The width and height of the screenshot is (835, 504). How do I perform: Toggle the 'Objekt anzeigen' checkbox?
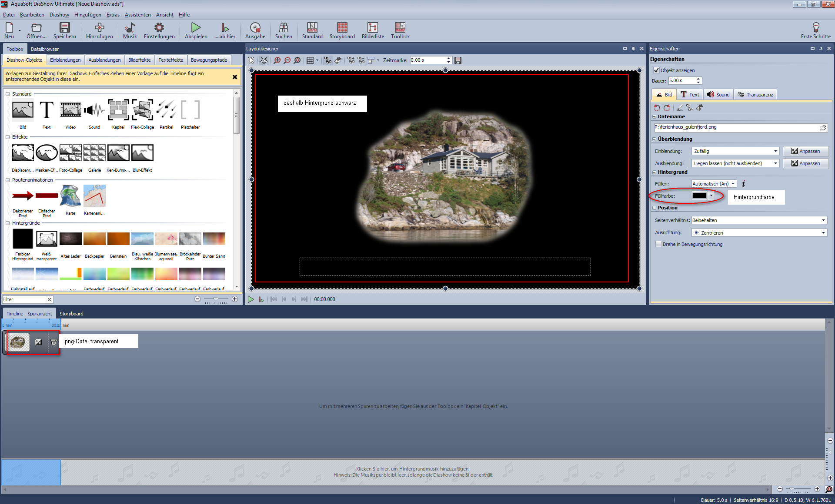[657, 70]
